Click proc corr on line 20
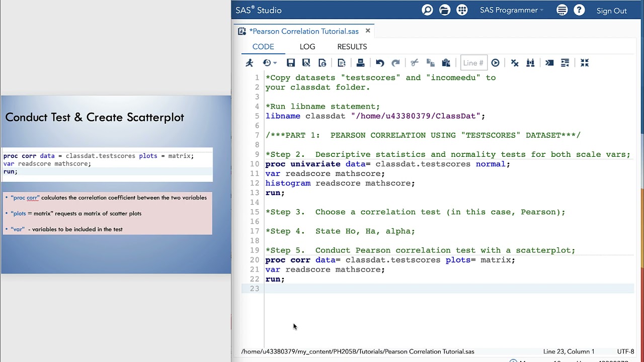Viewport: 644px width, 362px height. tap(288, 260)
